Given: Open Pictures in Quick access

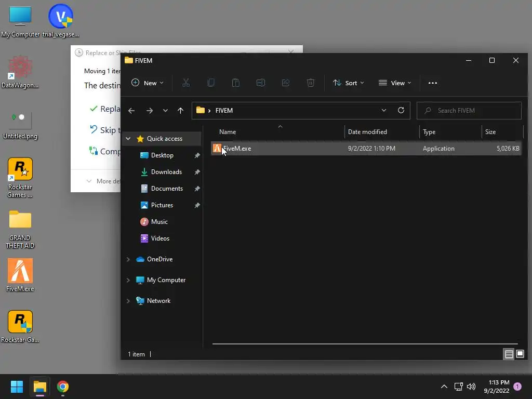Looking at the screenshot, I should click(162, 205).
